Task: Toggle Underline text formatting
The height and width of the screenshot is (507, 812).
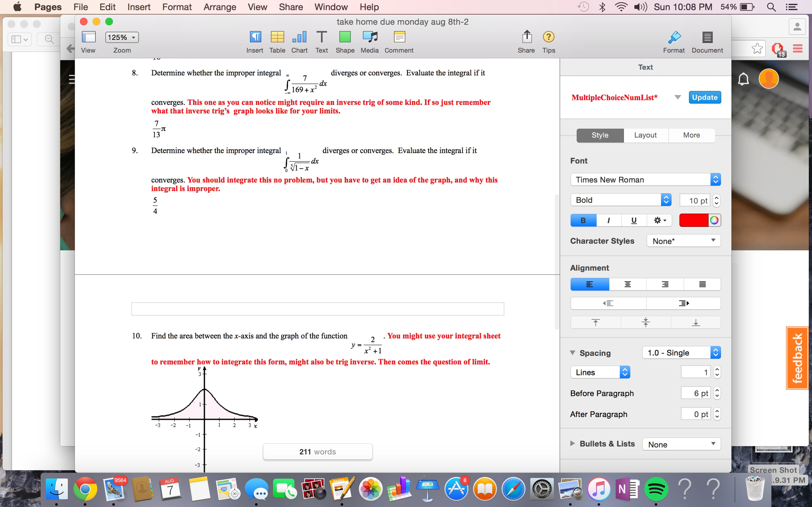Action: 634,220
